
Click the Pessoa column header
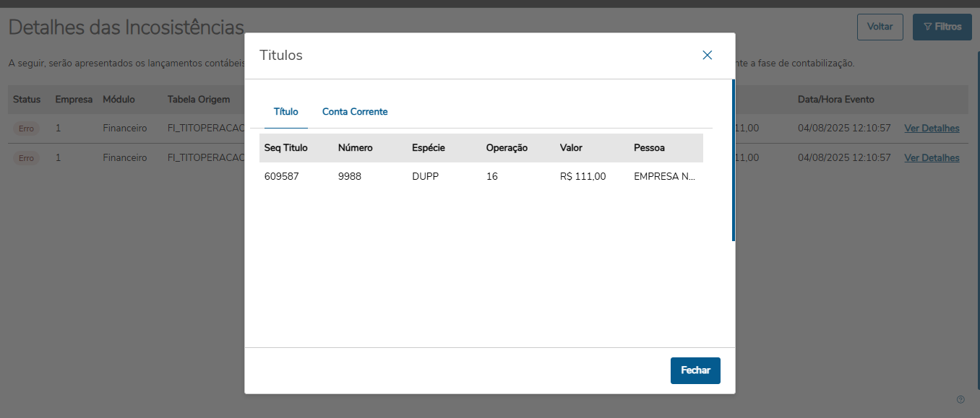click(649, 148)
